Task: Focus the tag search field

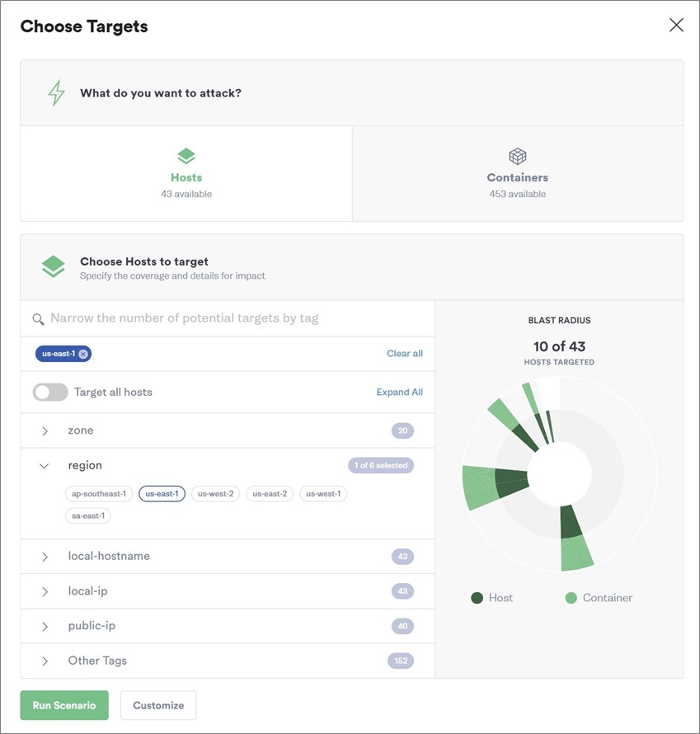Action: [228, 318]
